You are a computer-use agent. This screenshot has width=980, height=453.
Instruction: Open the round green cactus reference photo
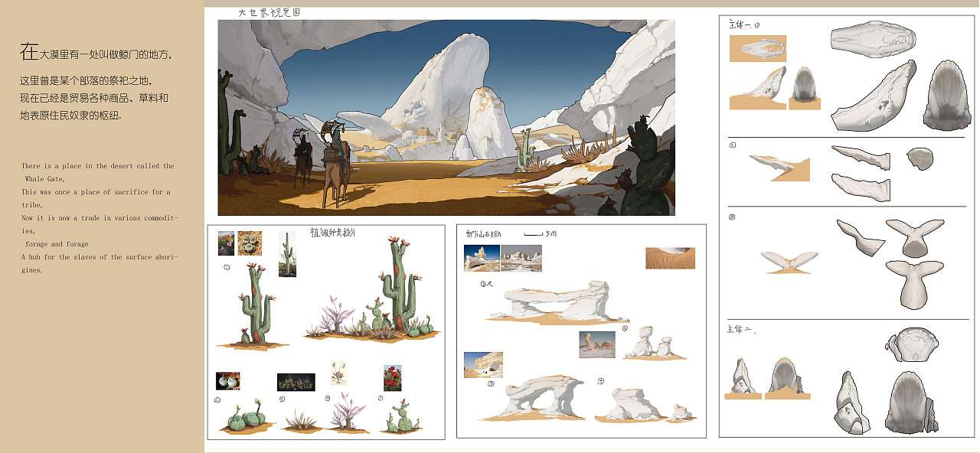click(228, 380)
